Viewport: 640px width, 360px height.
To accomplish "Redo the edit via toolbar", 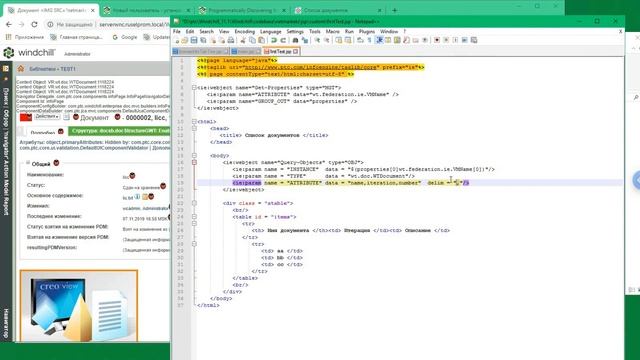I will 284,40.
